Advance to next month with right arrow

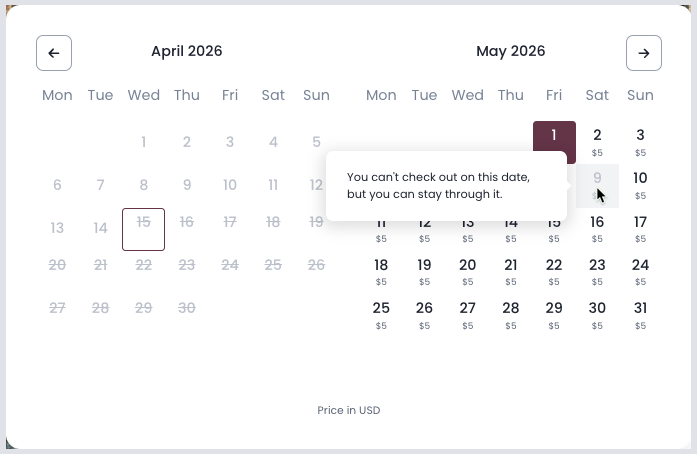[x=644, y=53]
